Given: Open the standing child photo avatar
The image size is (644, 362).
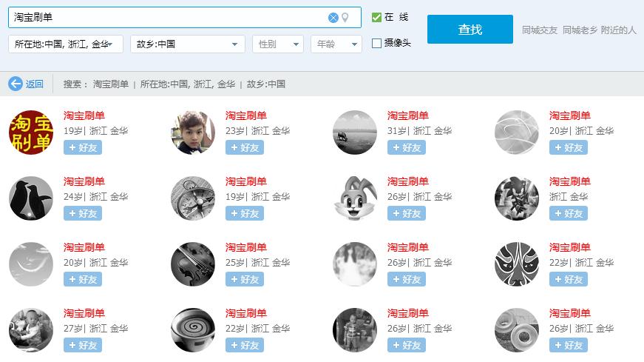Looking at the screenshot, I should pos(355,330).
